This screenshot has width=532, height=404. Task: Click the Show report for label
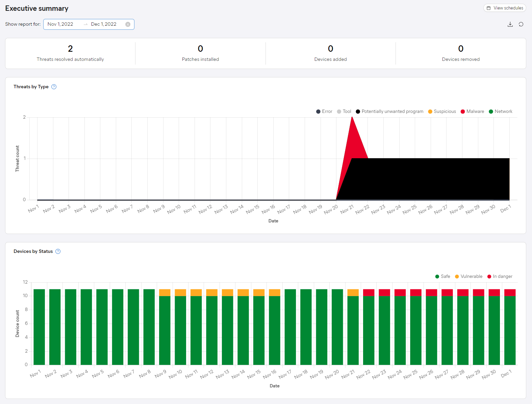pos(23,24)
